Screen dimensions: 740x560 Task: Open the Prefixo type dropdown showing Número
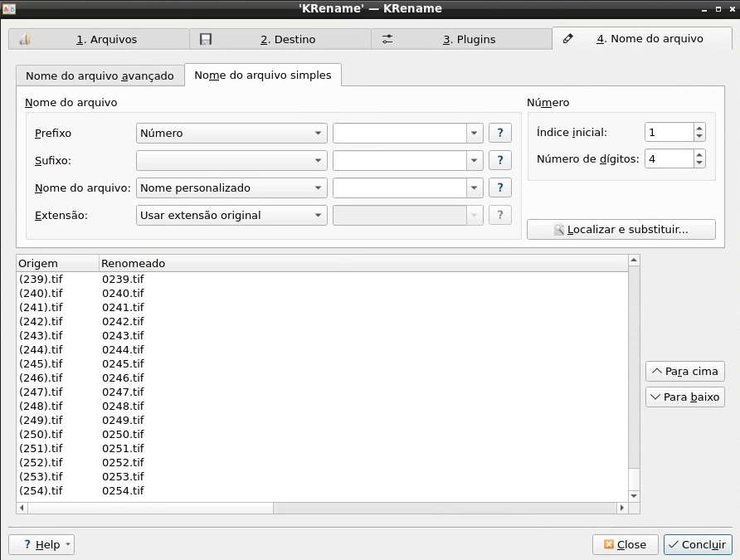coord(231,133)
